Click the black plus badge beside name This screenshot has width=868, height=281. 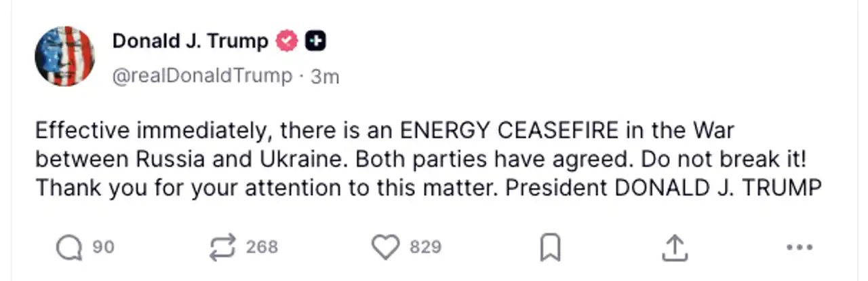click(x=315, y=41)
